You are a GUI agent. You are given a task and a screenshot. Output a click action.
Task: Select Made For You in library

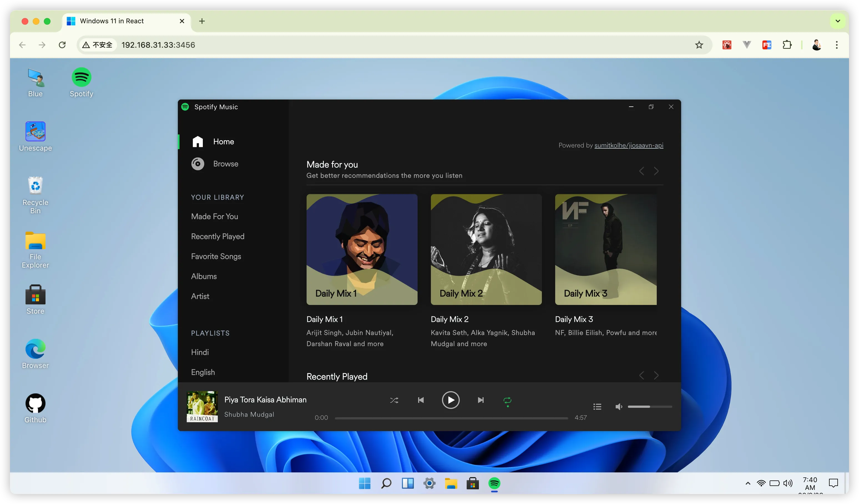point(214,217)
